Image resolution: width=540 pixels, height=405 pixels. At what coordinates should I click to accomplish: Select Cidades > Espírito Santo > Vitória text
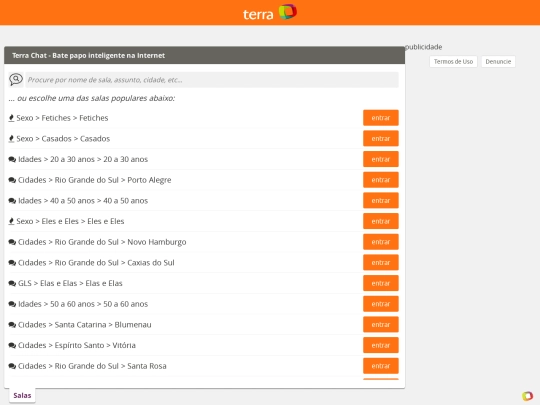pyautogui.click(x=77, y=345)
